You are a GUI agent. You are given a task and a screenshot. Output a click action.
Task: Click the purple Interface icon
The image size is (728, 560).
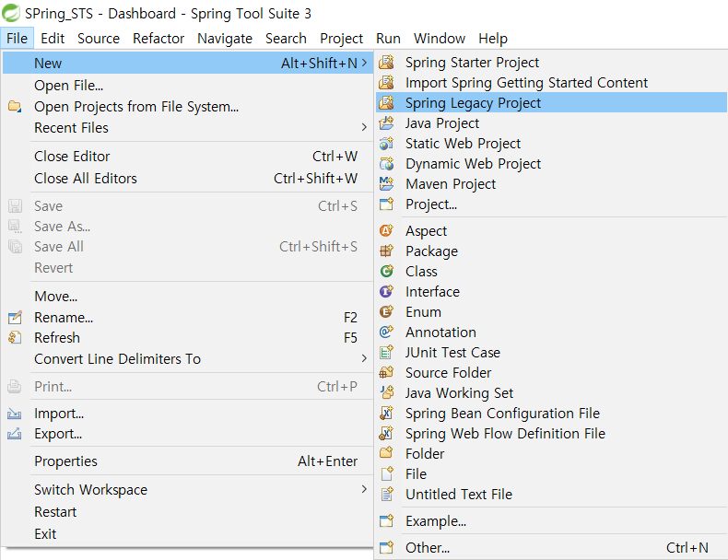[386, 291]
